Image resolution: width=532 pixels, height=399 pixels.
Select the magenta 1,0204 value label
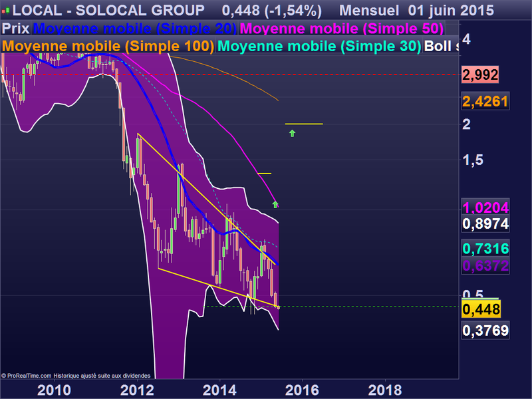(x=485, y=207)
